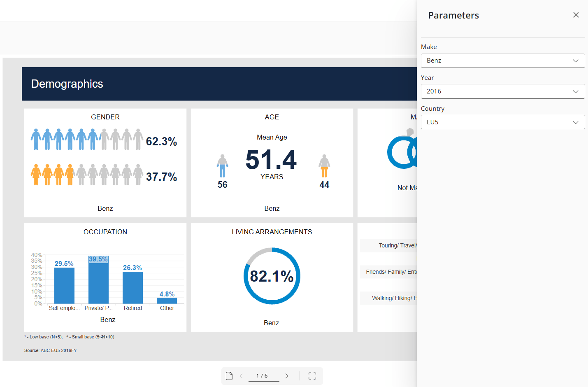The image size is (588, 387).
Task: Expand the Year dropdown set to 2016
Action: 502,91
